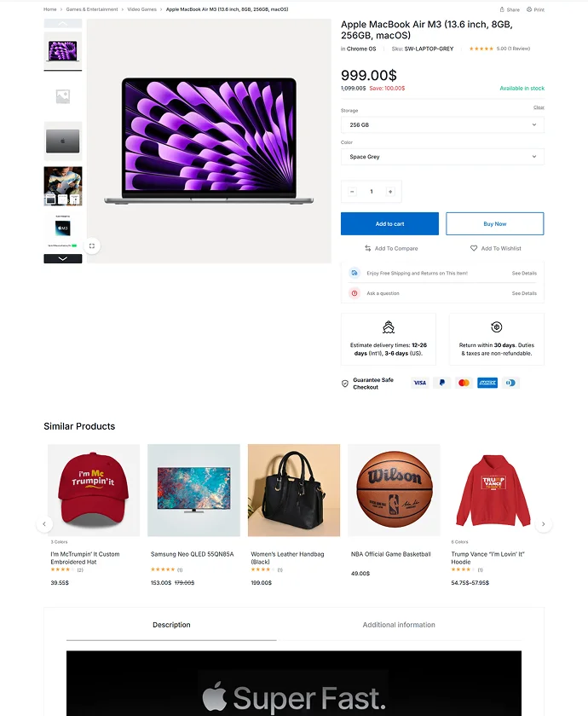Open the Color Space Grey dropdown
This screenshot has width=588, height=716.
click(x=442, y=157)
